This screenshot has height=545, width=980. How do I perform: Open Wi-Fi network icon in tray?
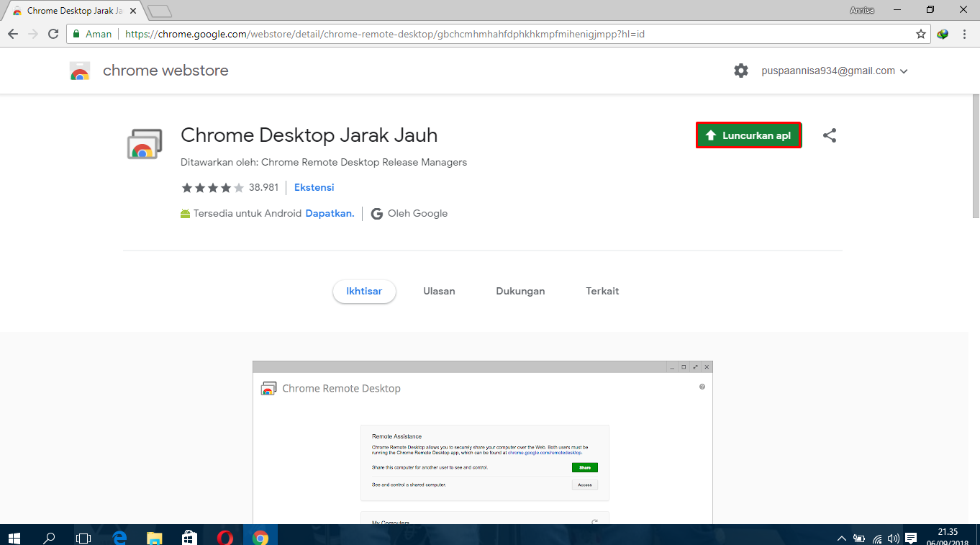pos(877,538)
